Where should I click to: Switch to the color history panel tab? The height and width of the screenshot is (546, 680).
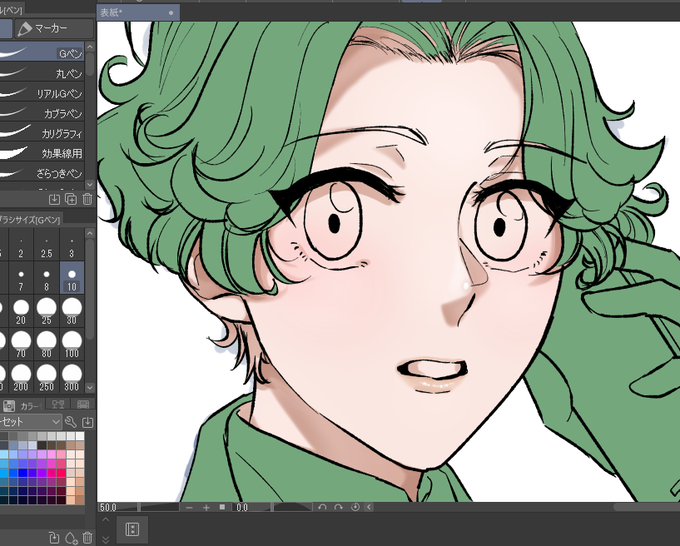(x=82, y=404)
